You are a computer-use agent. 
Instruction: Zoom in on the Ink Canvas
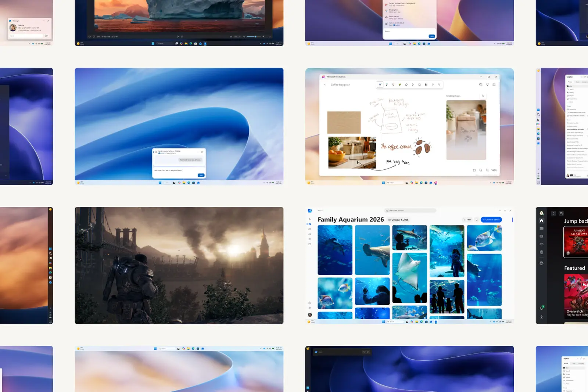487,170
